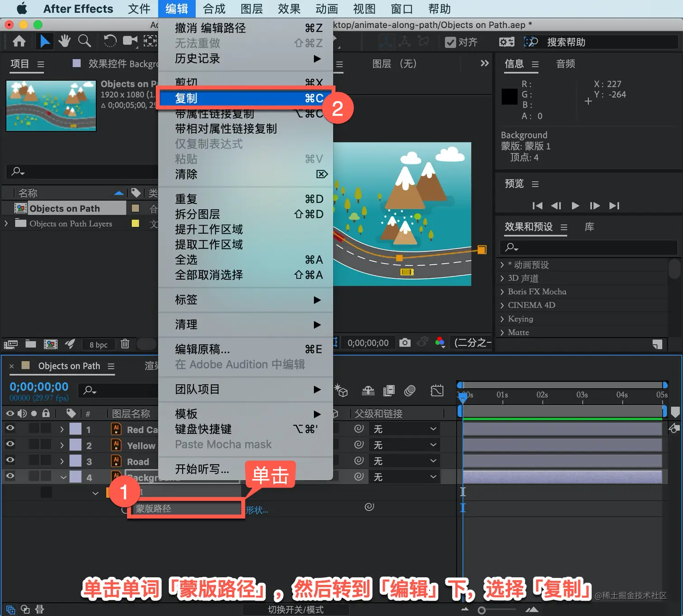Select the Selection arrow tool
Image resolution: width=683 pixels, height=616 pixels.
[44, 41]
